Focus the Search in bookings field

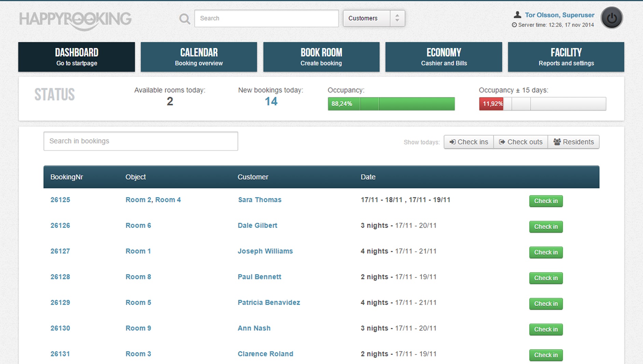(141, 141)
